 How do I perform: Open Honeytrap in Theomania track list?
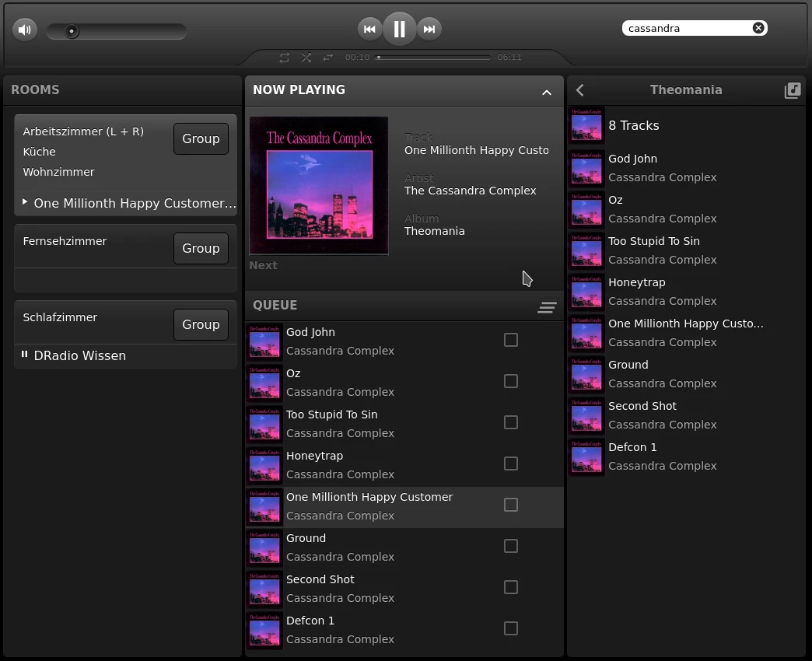click(686, 292)
